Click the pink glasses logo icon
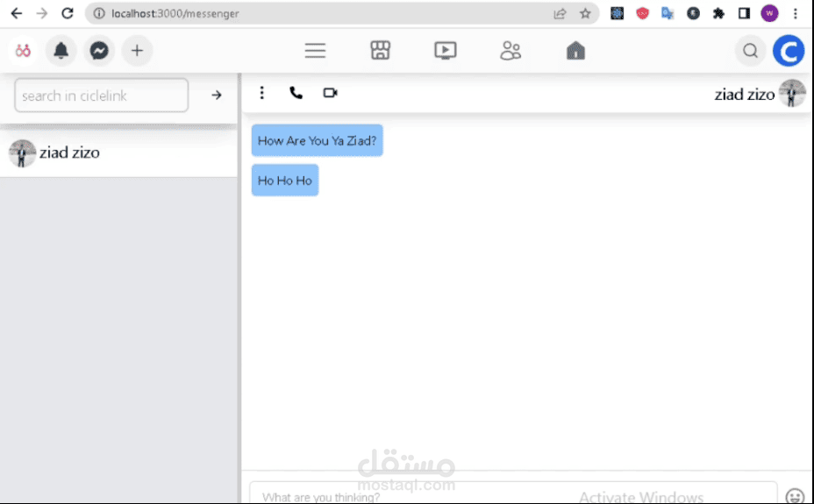This screenshot has height=504, width=814. pyautogui.click(x=23, y=51)
